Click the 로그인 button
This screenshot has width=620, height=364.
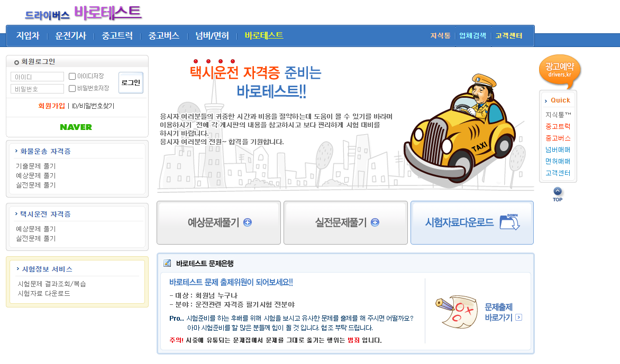(x=131, y=82)
